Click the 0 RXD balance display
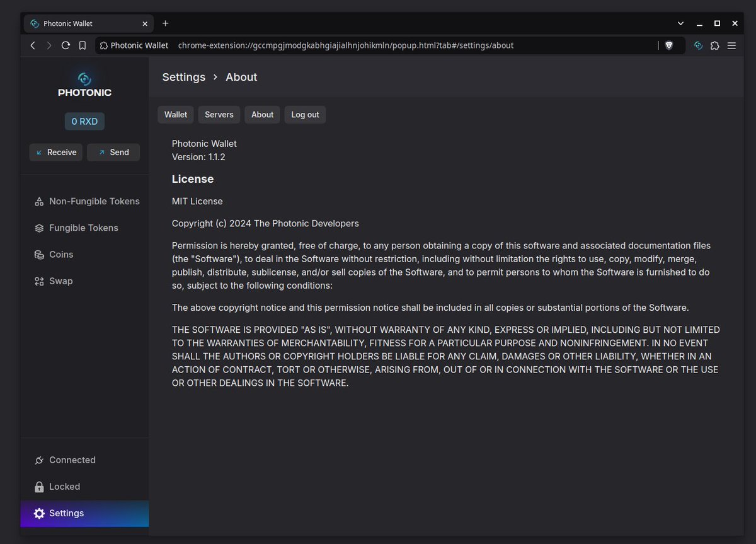Viewport: 756px width, 544px height. tap(84, 121)
